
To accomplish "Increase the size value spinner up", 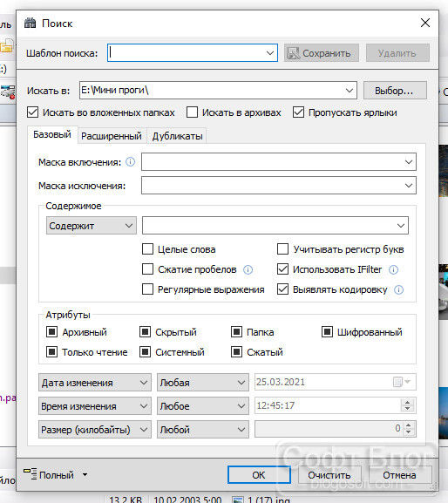I will 409,425.
